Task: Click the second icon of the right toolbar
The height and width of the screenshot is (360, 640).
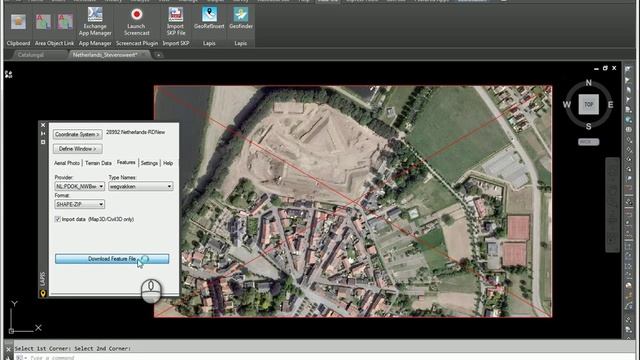Action: click(x=628, y=80)
